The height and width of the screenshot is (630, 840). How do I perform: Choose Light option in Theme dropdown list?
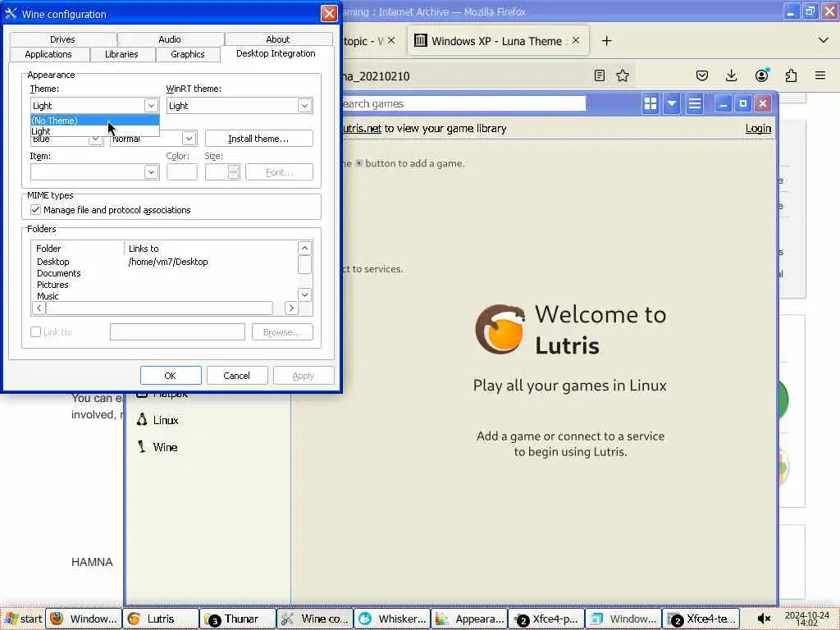click(x=95, y=131)
